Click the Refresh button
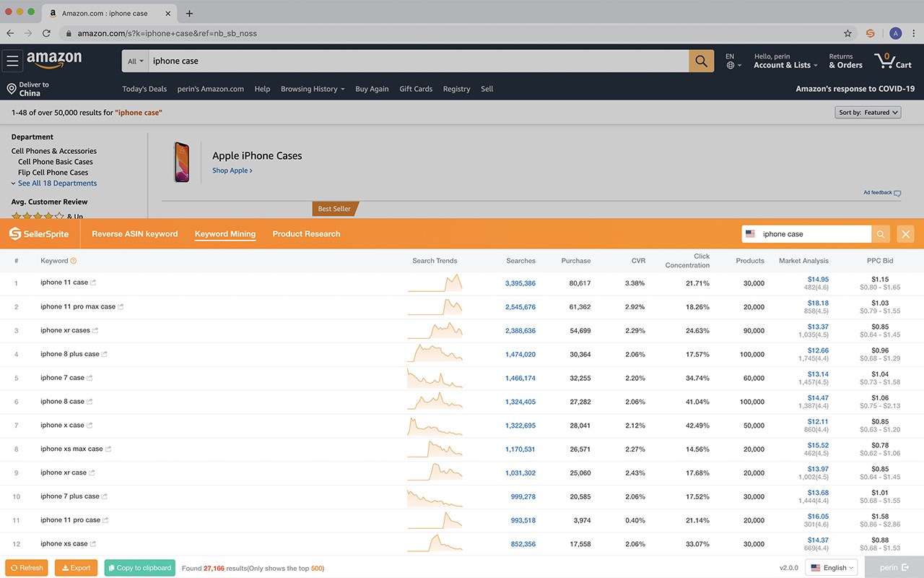 27,568
